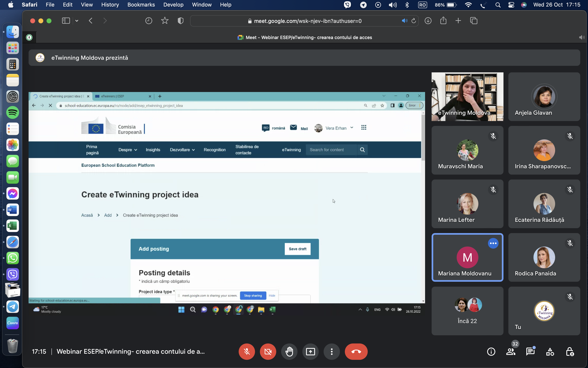The width and height of the screenshot is (588, 368).
Task: Click Recognition in ESEP navigation
Action: click(215, 150)
